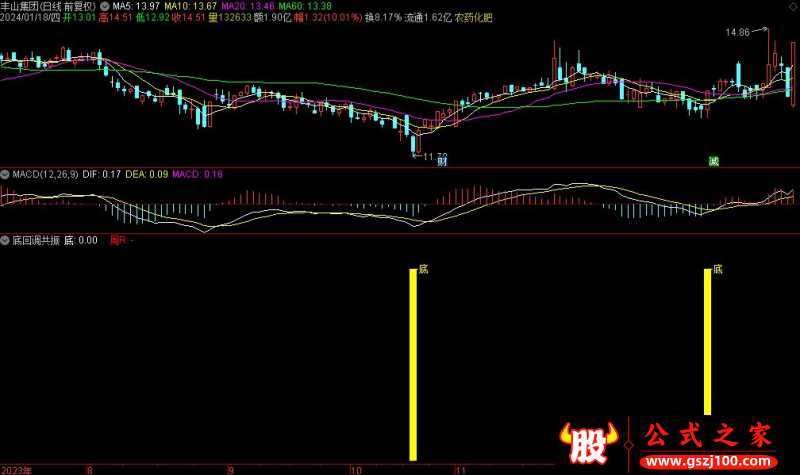Open the dropdown next to 丰山集团 title
This screenshot has width=800, height=475.
(105, 6)
